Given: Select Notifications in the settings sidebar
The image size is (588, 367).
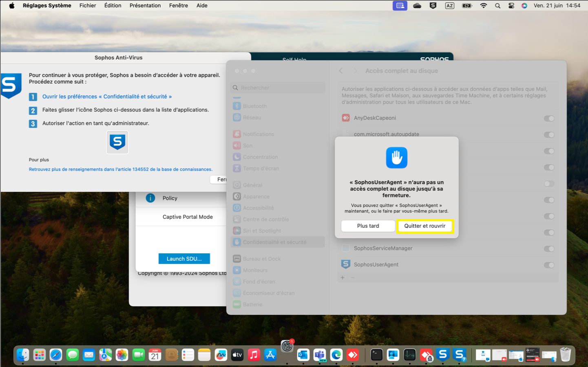Looking at the screenshot, I should (278, 134).
